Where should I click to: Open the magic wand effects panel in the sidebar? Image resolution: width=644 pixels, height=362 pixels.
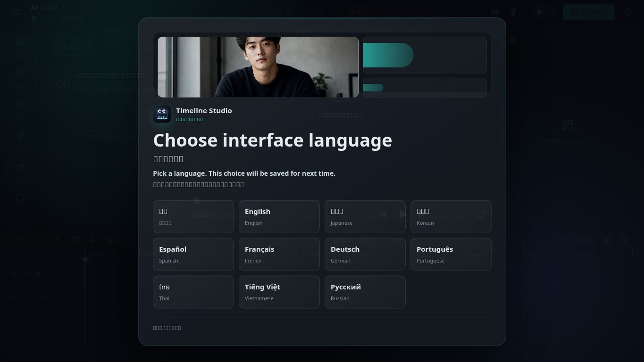[20, 167]
